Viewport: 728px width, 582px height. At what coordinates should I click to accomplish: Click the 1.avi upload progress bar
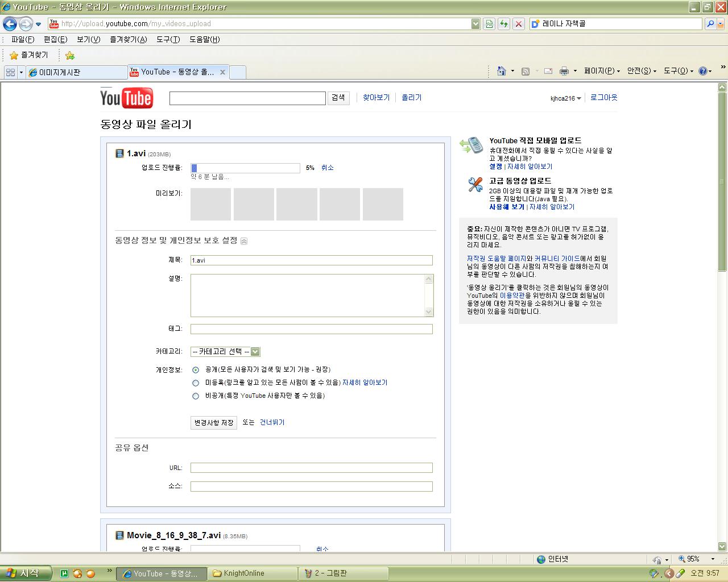tap(245, 168)
